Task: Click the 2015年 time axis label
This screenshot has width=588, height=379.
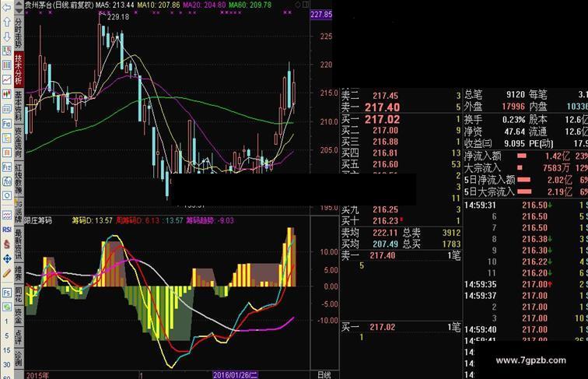Action: [x=37, y=375]
